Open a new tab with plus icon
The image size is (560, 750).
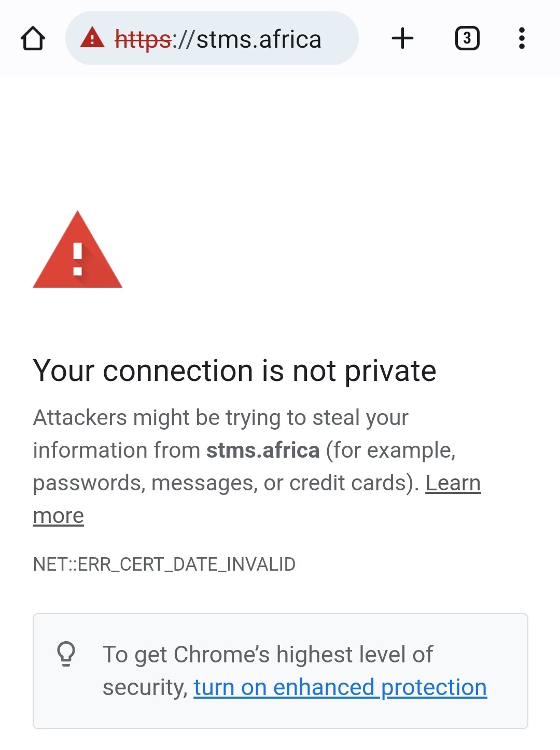click(x=402, y=38)
